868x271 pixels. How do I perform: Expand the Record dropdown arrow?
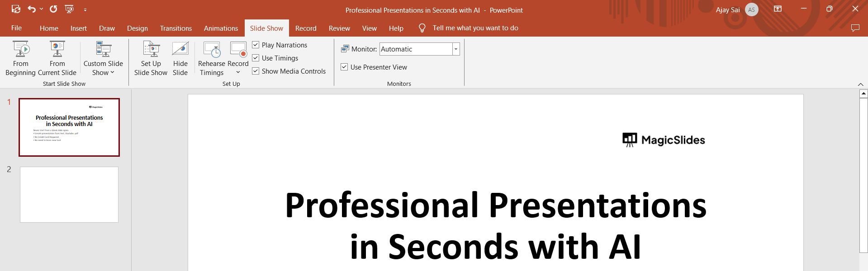[238, 72]
